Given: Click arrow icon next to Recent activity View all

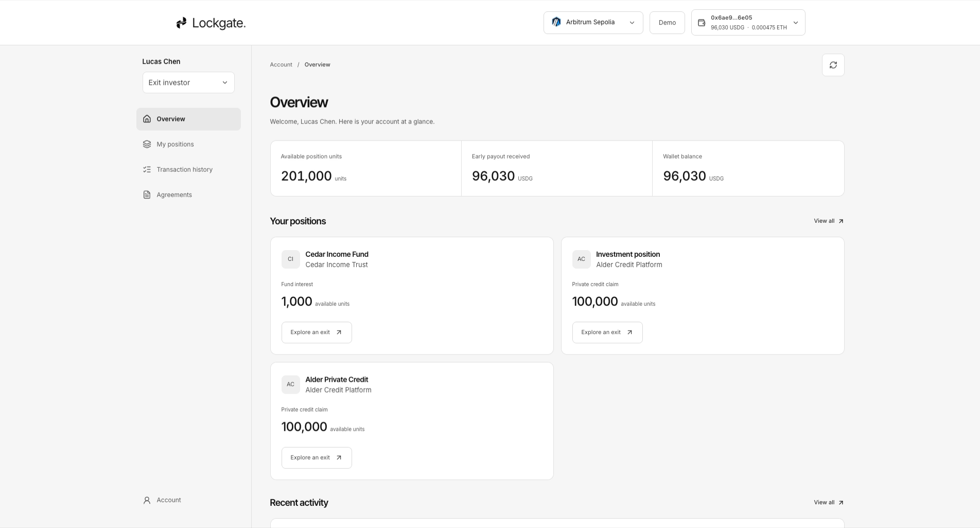Looking at the screenshot, I should tap(841, 503).
